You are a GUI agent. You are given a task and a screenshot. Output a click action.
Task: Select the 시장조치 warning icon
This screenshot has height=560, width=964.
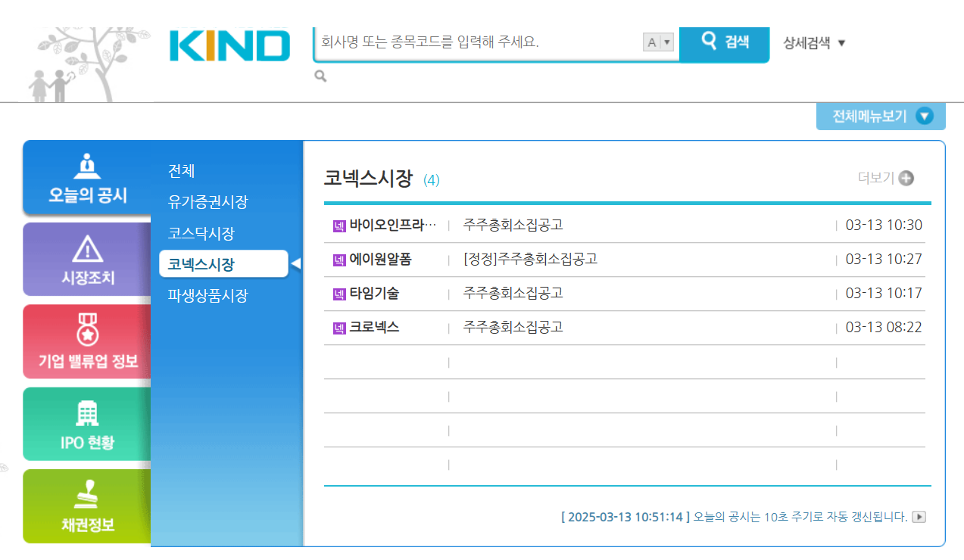[86, 246]
